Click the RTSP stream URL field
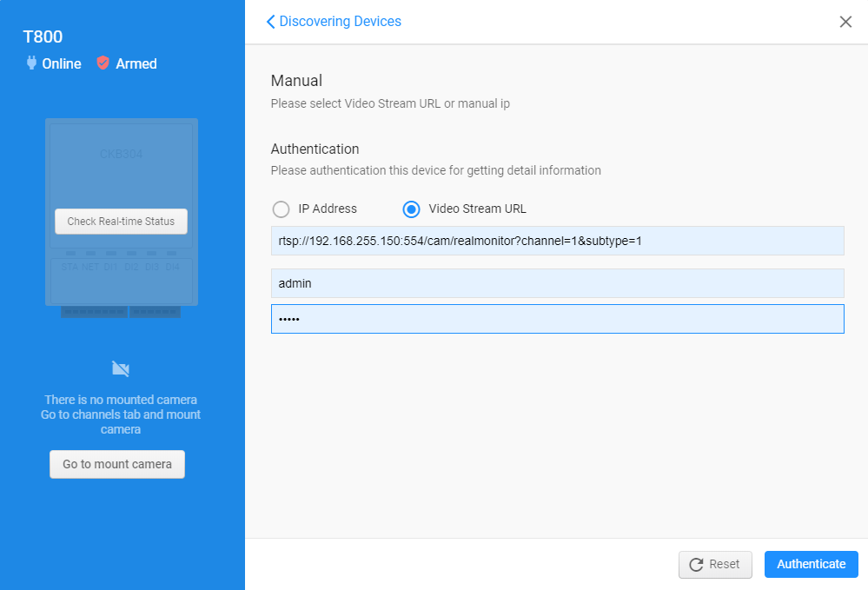 click(557, 241)
